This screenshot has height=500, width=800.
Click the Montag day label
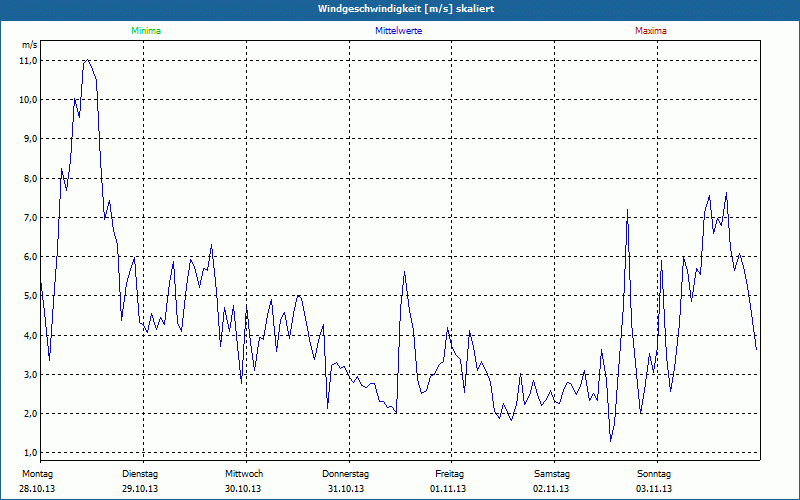click(37, 474)
